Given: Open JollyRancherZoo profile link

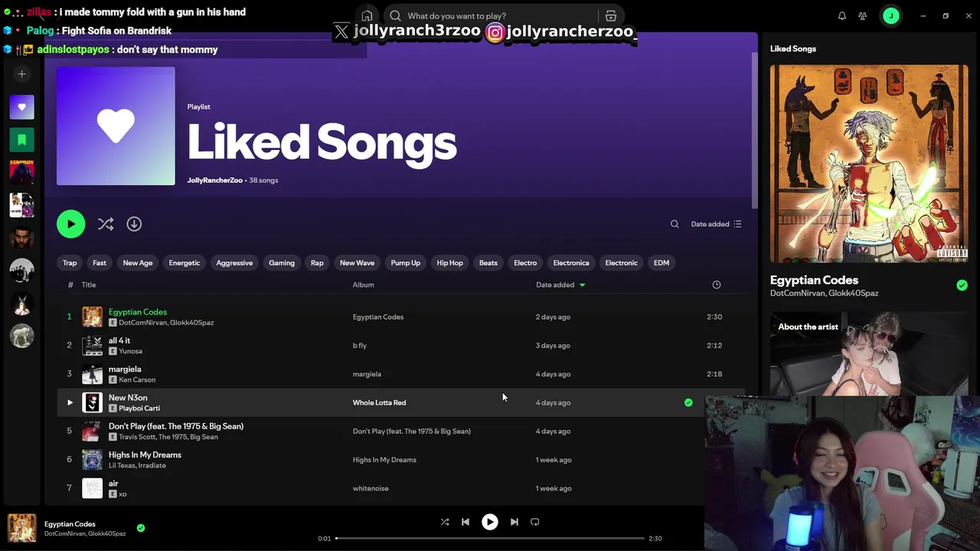Looking at the screenshot, I should click(x=214, y=181).
